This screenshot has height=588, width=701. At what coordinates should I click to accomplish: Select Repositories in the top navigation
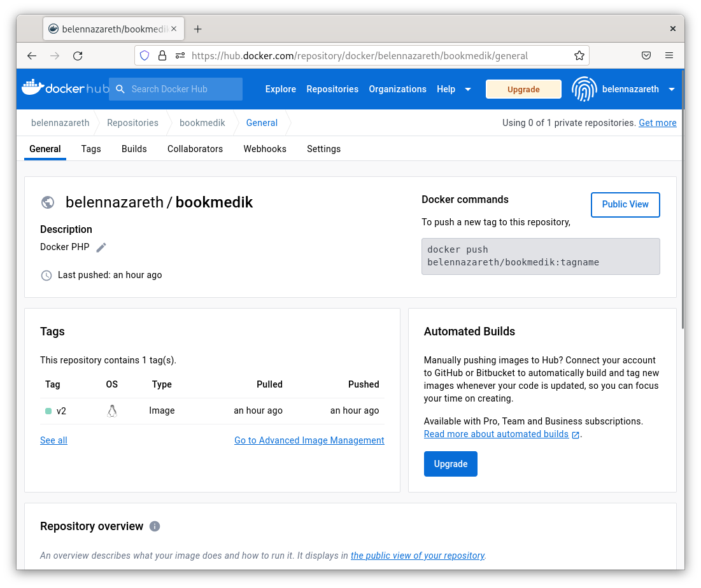point(332,89)
